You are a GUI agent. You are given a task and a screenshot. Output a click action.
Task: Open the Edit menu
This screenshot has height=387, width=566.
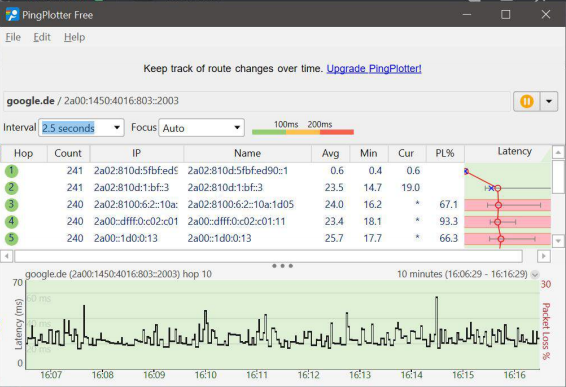pos(42,37)
